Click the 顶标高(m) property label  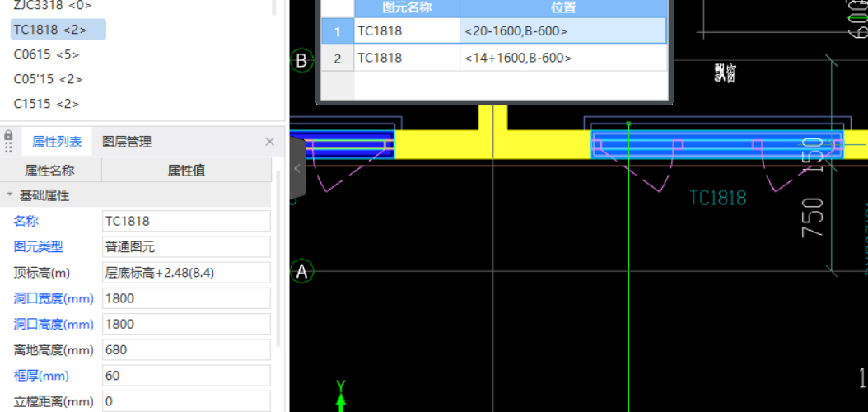coord(41,273)
